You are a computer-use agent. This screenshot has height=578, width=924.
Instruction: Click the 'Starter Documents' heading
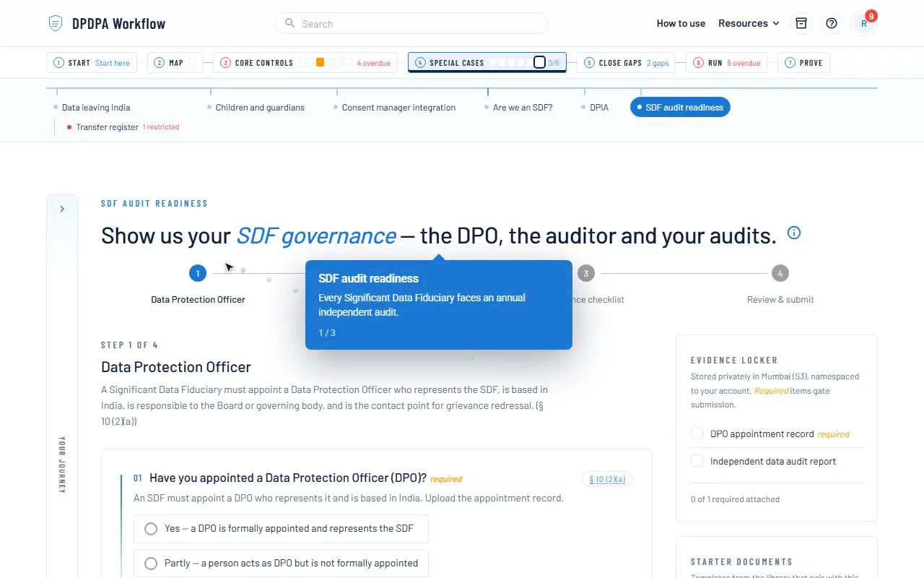tap(741, 561)
